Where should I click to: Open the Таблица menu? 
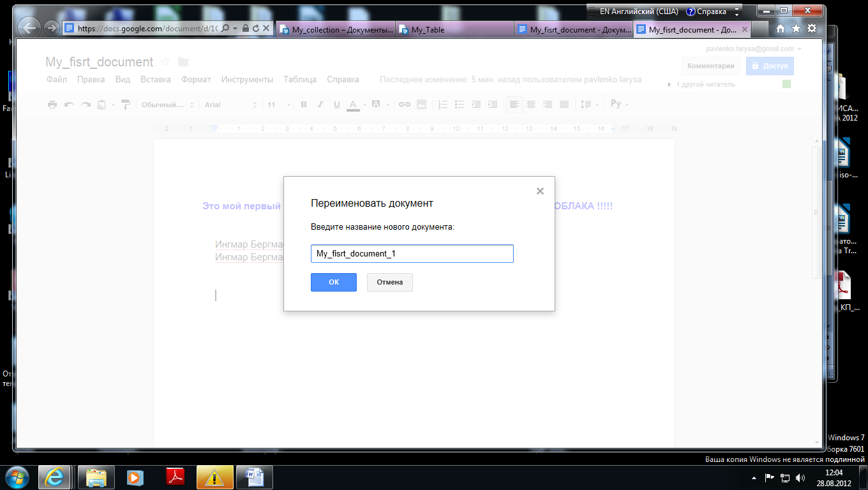click(300, 80)
